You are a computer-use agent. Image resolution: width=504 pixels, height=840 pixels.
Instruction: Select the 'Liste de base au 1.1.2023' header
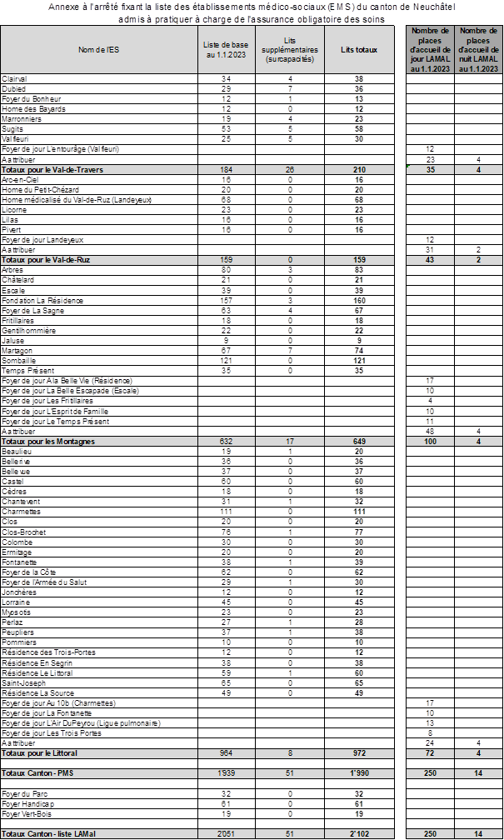(x=227, y=50)
